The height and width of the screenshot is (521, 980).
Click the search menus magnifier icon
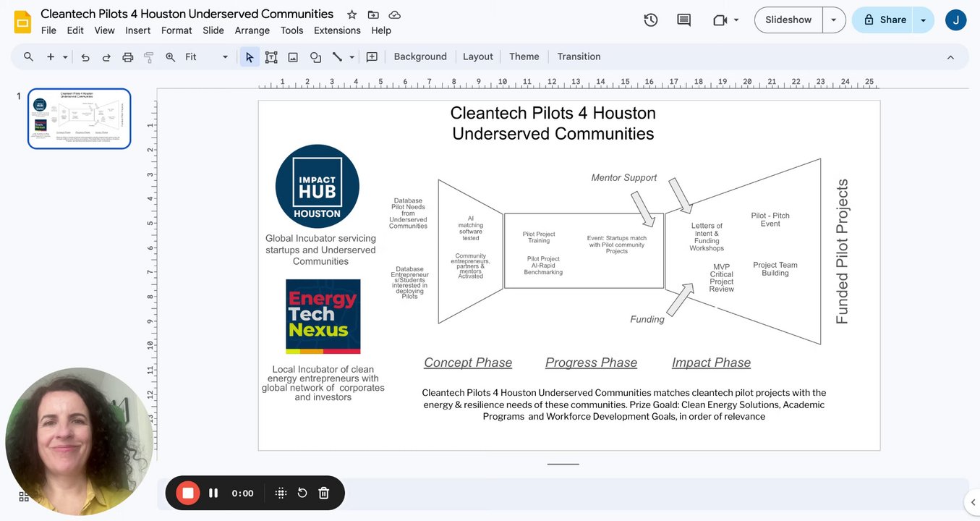[x=28, y=56]
